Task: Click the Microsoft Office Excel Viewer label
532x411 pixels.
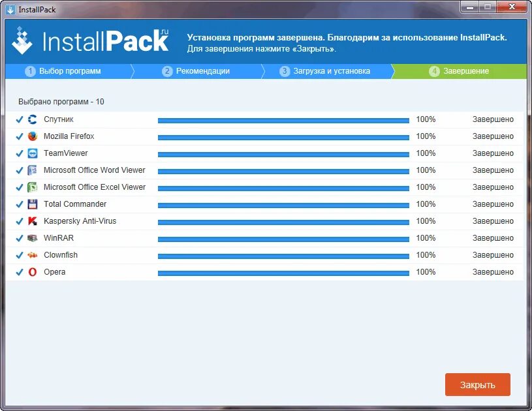Action: tap(95, 187)
